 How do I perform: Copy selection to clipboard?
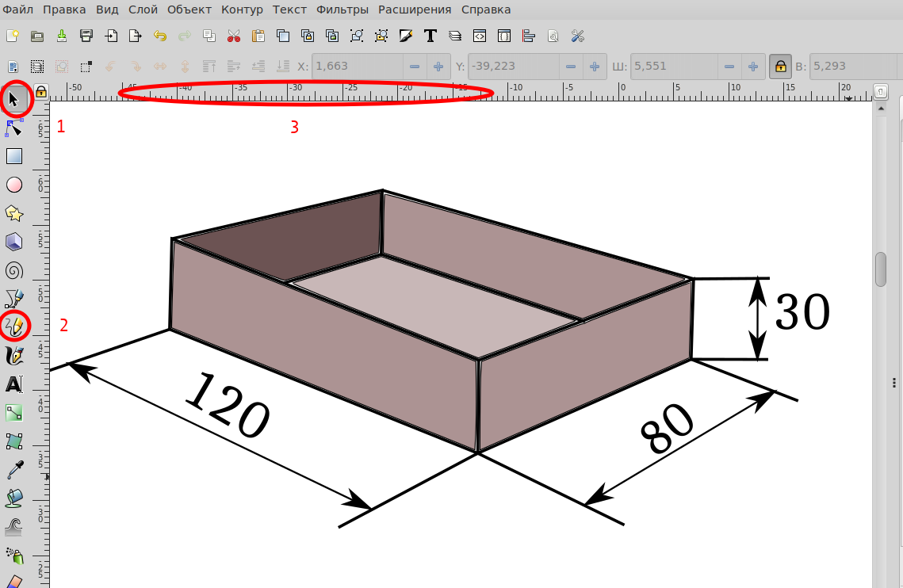point(209,36)
